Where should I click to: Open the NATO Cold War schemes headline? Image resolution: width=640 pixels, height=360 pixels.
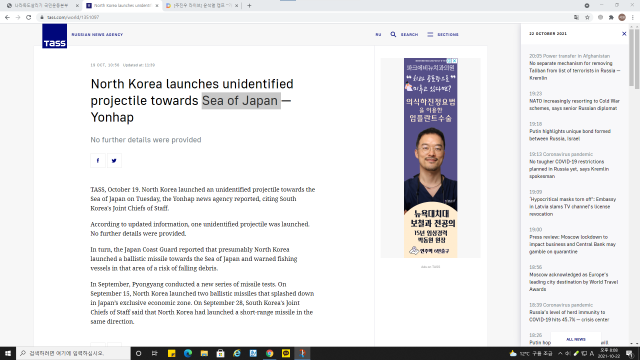[574, 104]
